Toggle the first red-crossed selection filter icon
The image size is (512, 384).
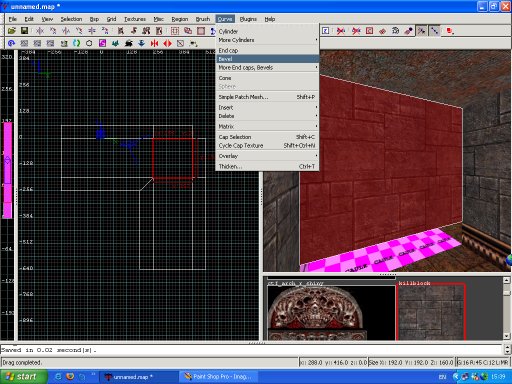341,31
